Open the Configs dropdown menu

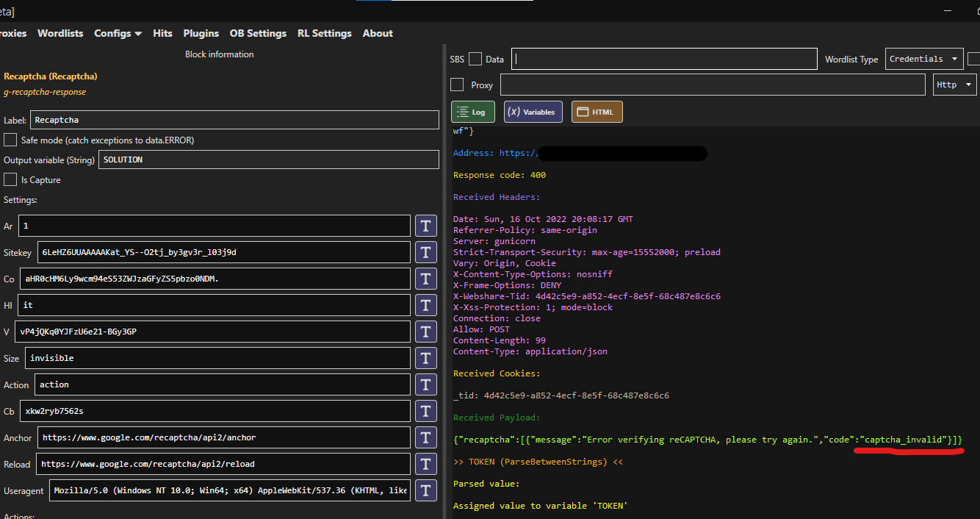(x=118, y=33)
